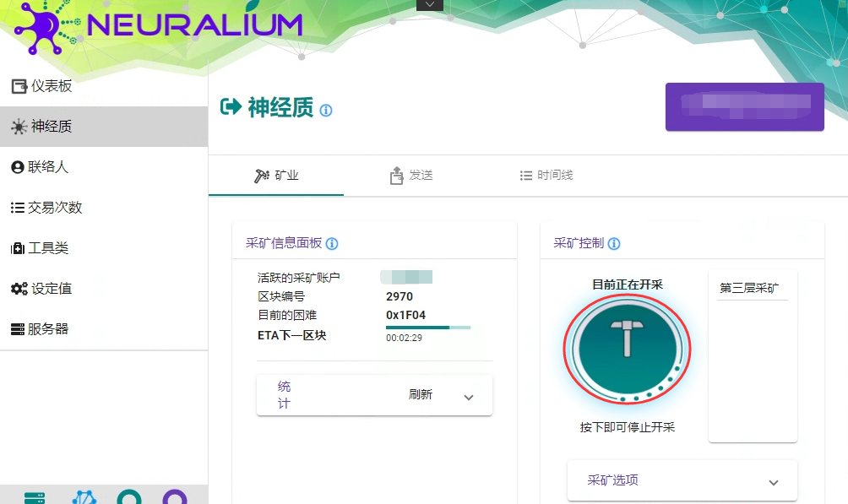Click the teal ring status icon at bottom
Screen dimensions: 848x504
pyautogui.click(x=129, y=497)
